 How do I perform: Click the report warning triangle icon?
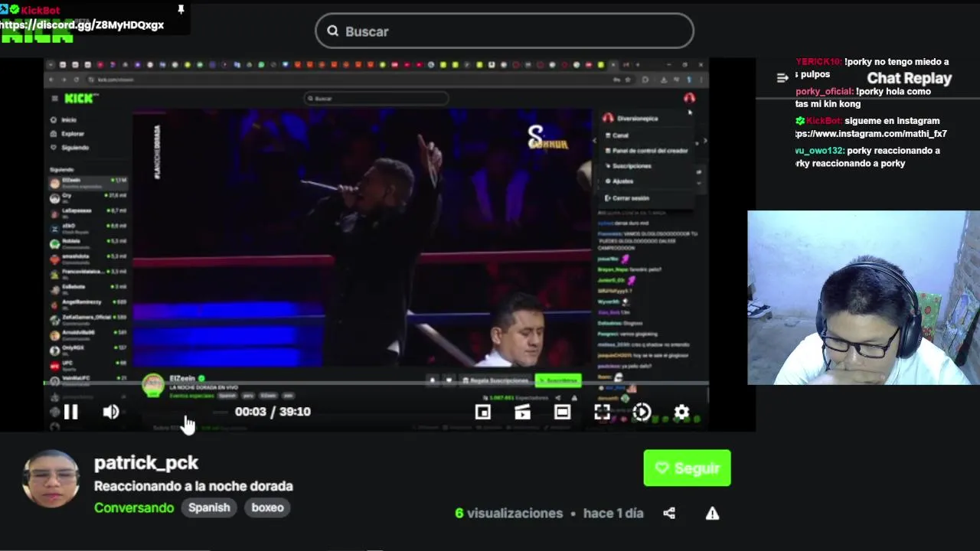coord(712,514)
